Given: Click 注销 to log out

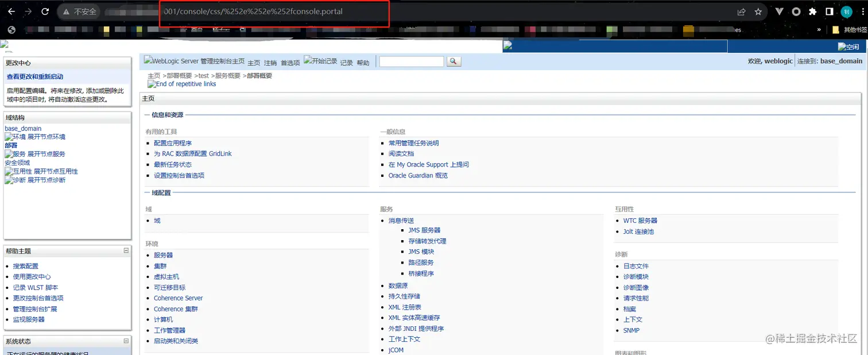Looking at the screenshot, I should tap(270, 63).
